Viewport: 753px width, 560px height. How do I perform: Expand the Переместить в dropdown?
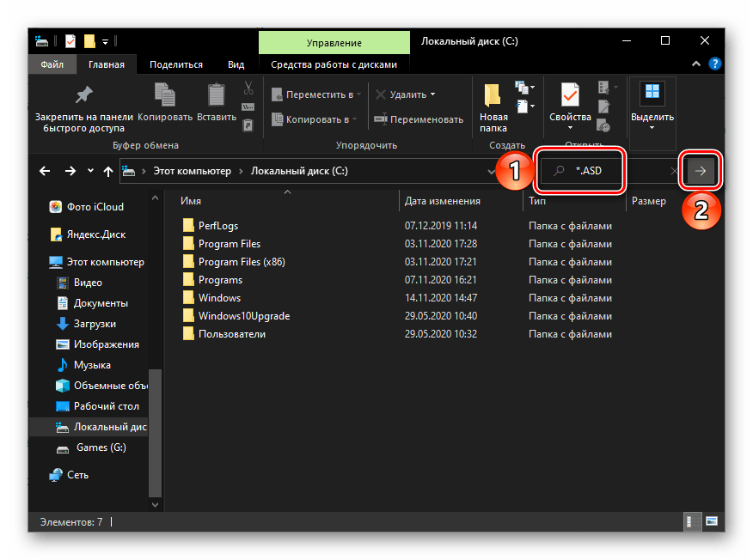click(359, 94)
